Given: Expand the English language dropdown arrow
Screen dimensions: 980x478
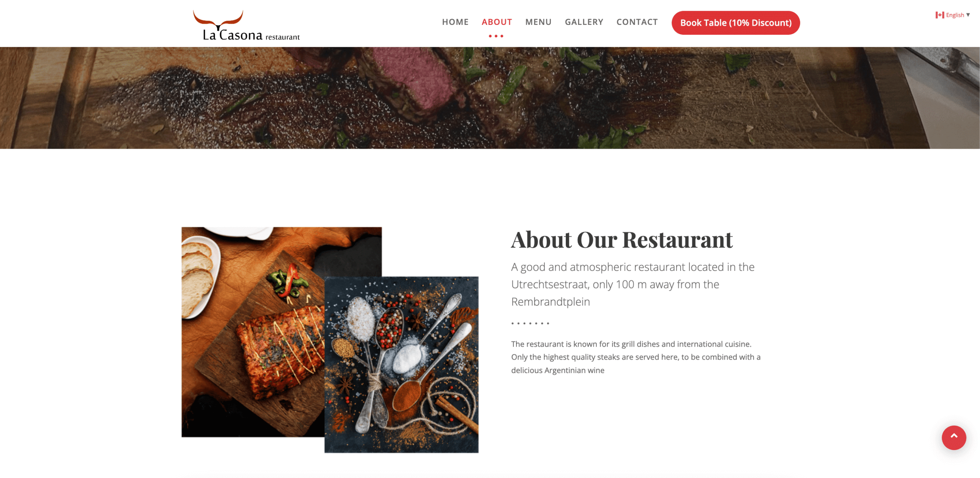Looking at the screenshot, I should [968, 15].
